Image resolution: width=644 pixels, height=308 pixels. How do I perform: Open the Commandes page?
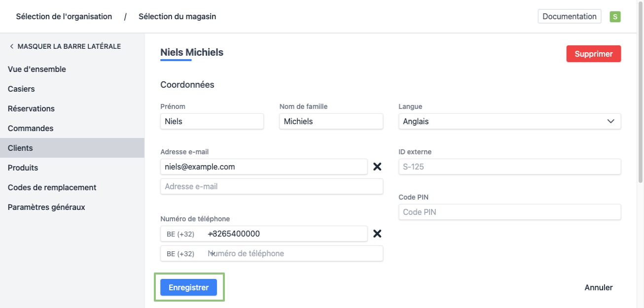(x=31, y=129)
